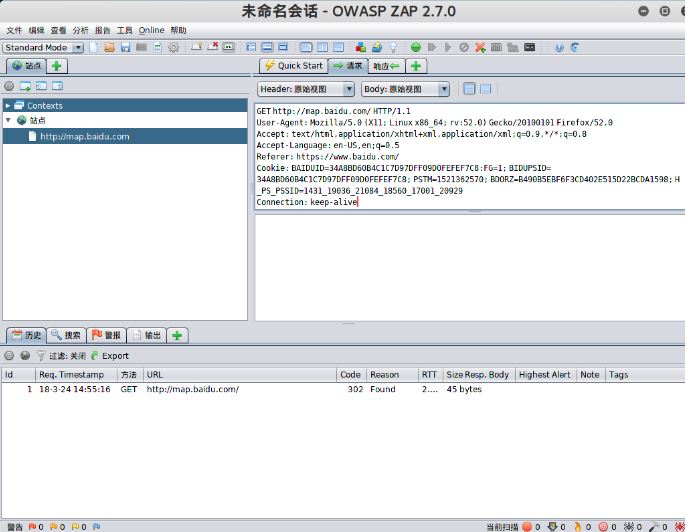Click the empty request body text area
The height and width of the screenshot is (532, 686).
pos(470,267)
